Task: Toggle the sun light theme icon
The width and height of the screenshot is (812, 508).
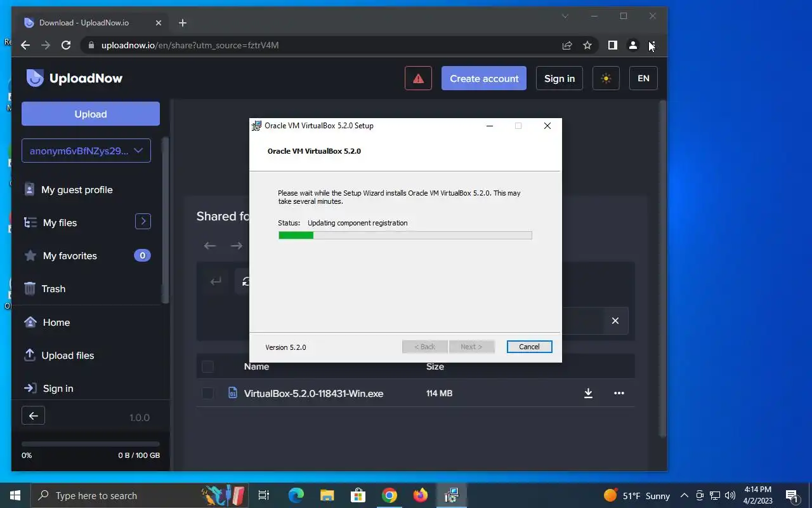Action: (606, 79)
